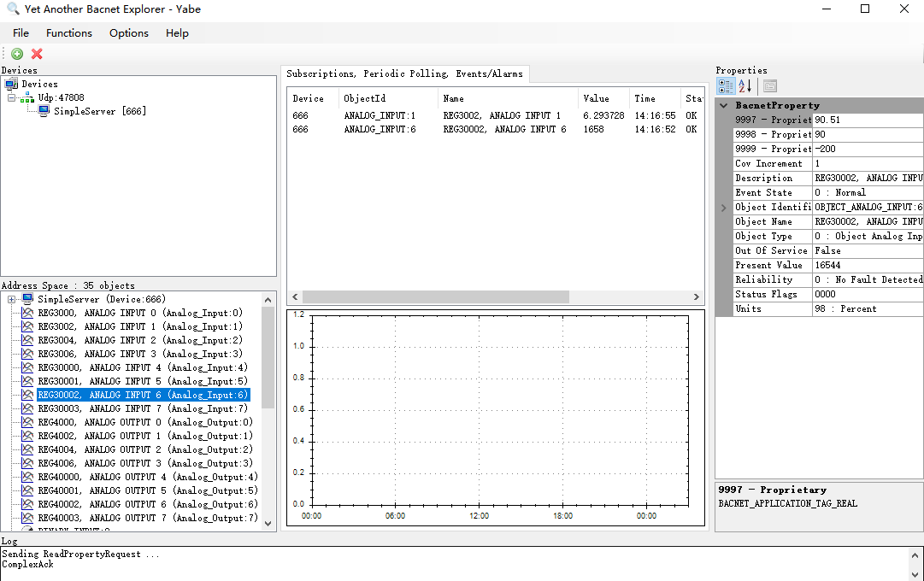The height and width of the screenshot is (581, 924).
Task: Collapse the Udp:47808 tree node
Action: point(11,97)
